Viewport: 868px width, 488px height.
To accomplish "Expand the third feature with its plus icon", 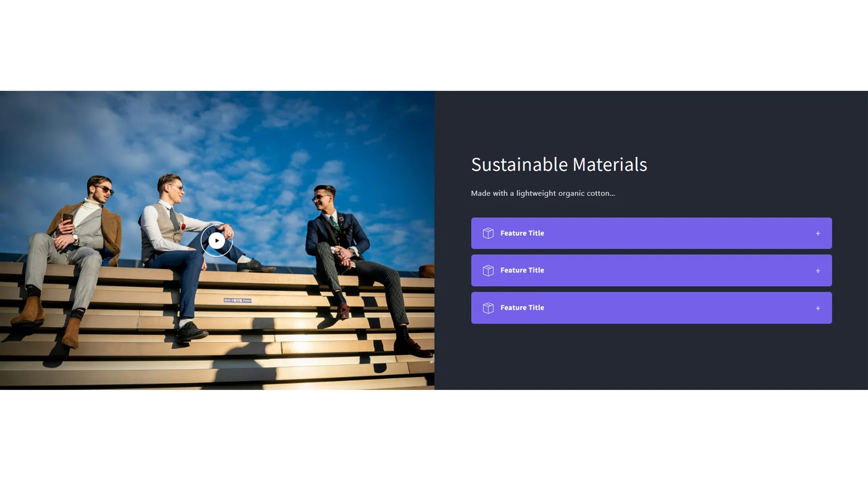I will coord(818,308).
